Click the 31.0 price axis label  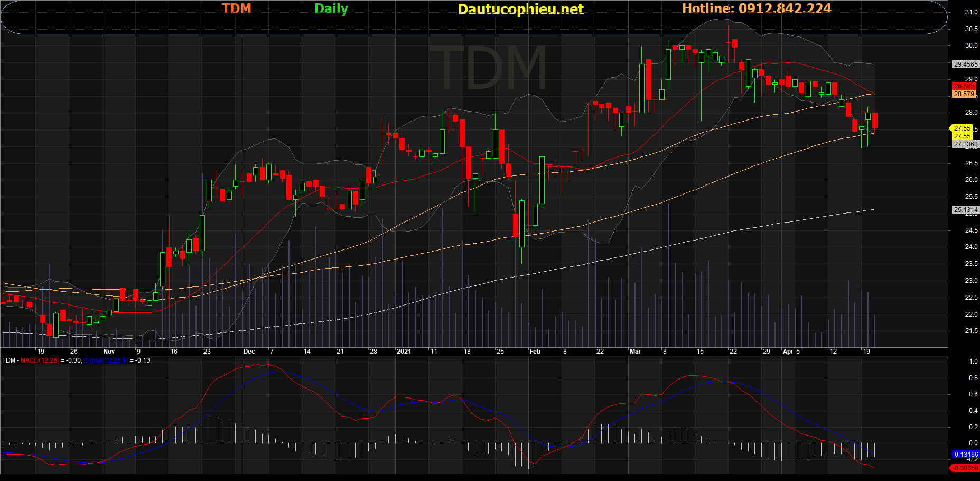[971, 12]
